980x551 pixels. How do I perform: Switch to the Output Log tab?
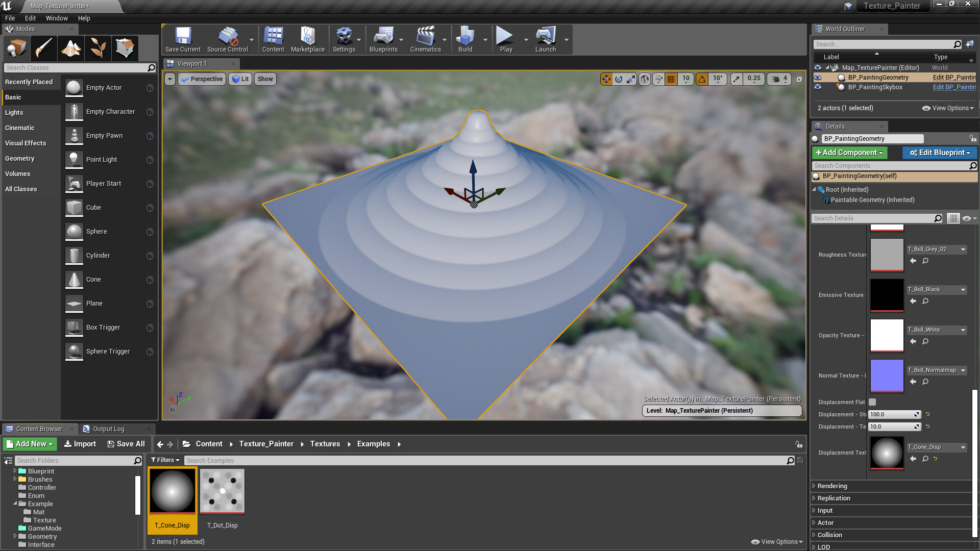pyautogui.click(x=108, y=429)
